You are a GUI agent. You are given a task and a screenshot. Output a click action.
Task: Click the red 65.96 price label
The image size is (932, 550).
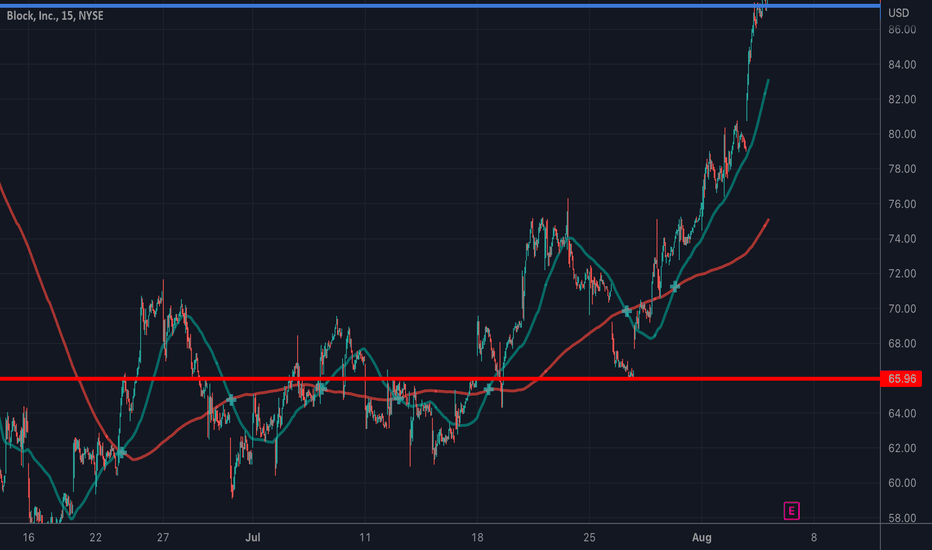900,379
